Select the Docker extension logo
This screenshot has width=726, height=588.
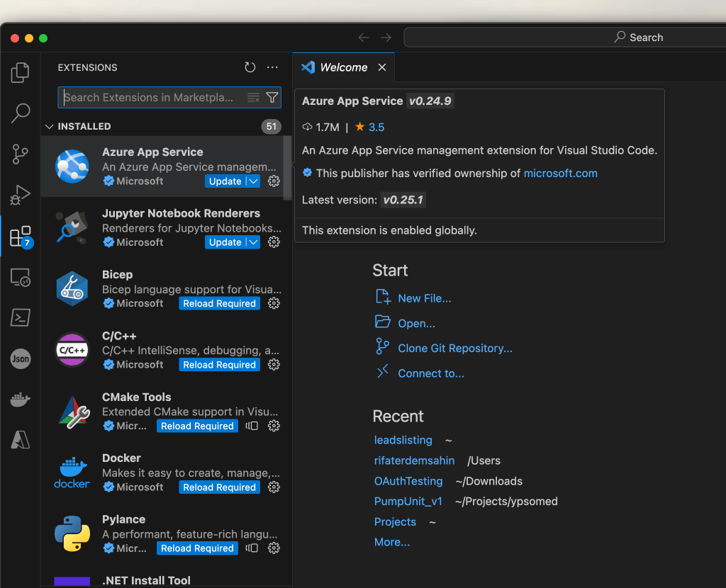pyautogui.click(x=72, y=473)
